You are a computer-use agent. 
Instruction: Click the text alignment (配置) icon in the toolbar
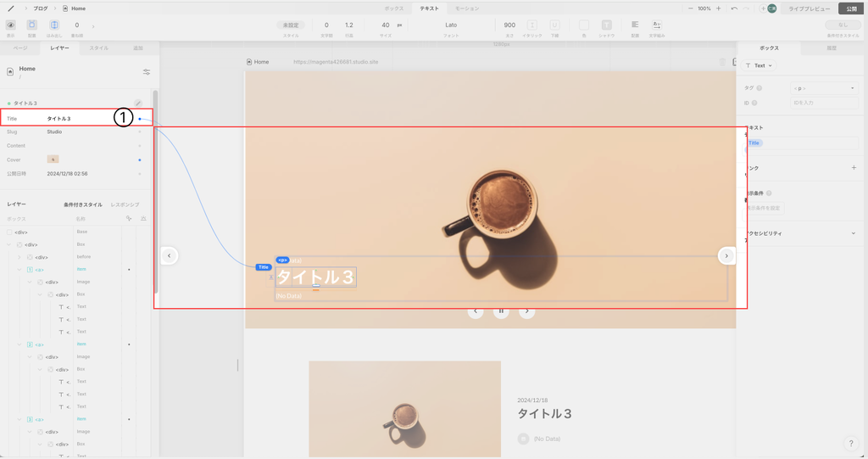pyautogui.click(x=635, y=25)
